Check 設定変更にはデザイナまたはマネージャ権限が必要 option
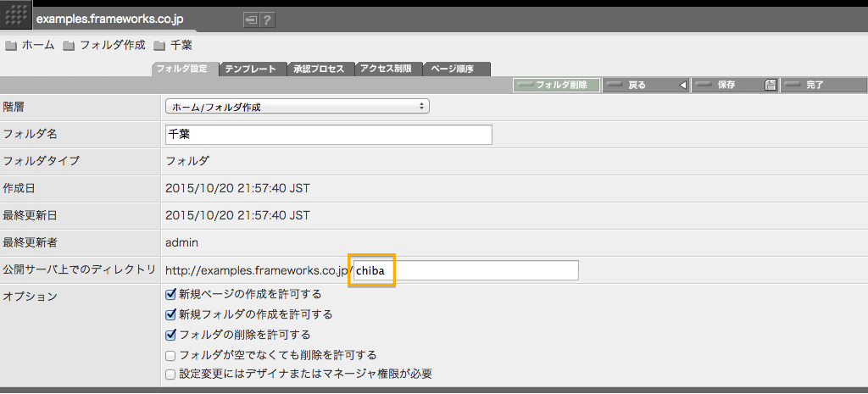The width and height of the screenshot is (868, 394). pos(170,375)
